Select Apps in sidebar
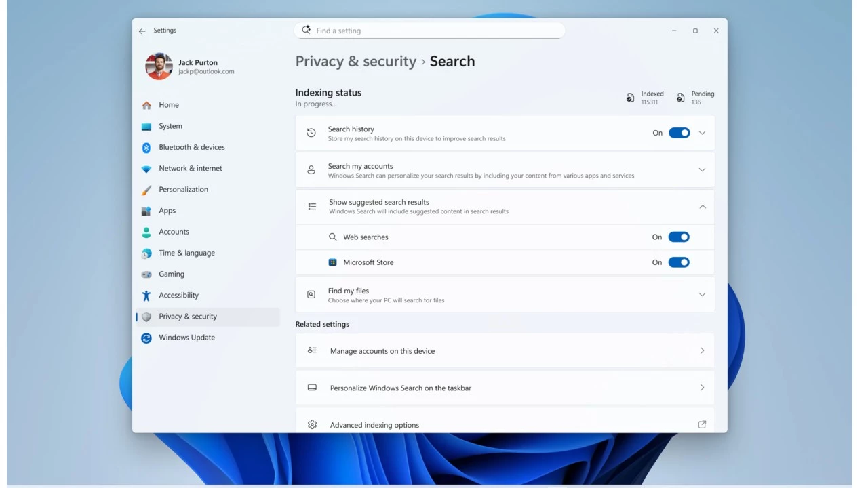The height and width of the screenshot is (488, 868). pos(208,211)
